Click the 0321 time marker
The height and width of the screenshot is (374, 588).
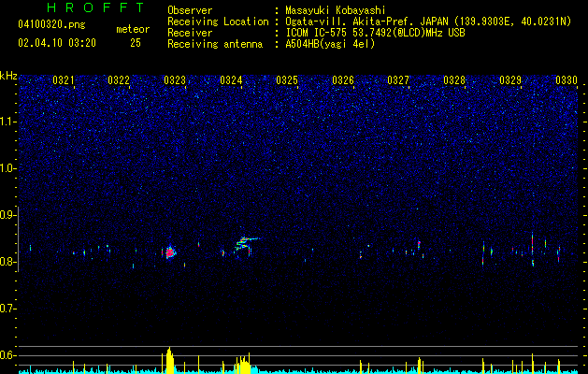[x=63, y=80]
